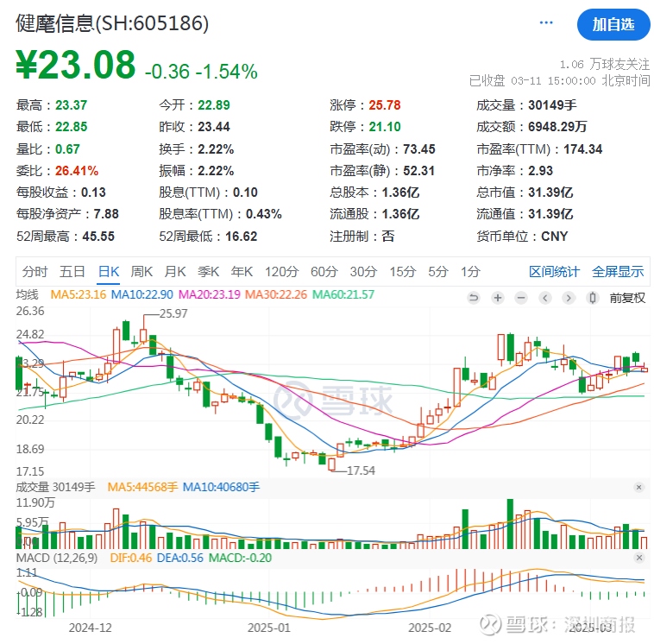The width and height of the screenshot is (654, 644).
Task: Click the 25.97 high price marker
Action: click(173, 313)
